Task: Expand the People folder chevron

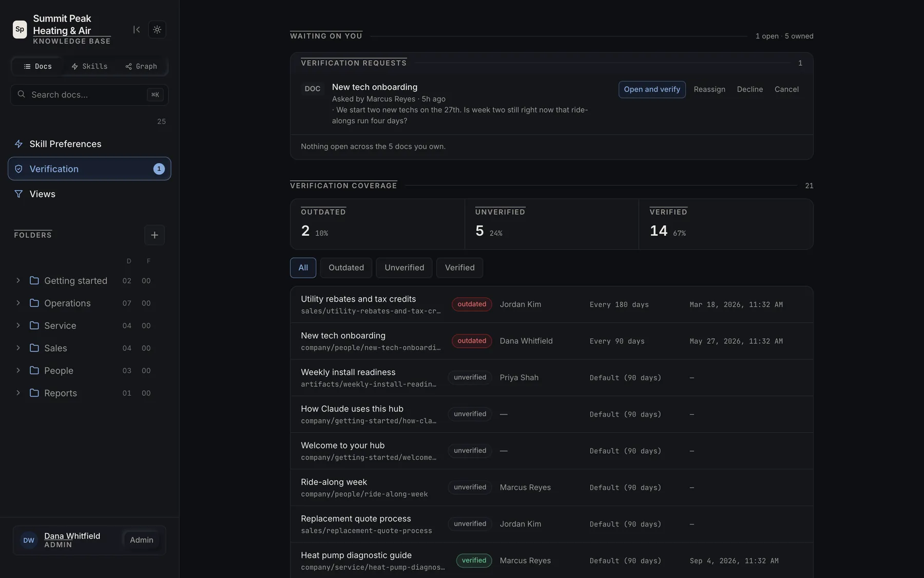Action: point(18,370)
